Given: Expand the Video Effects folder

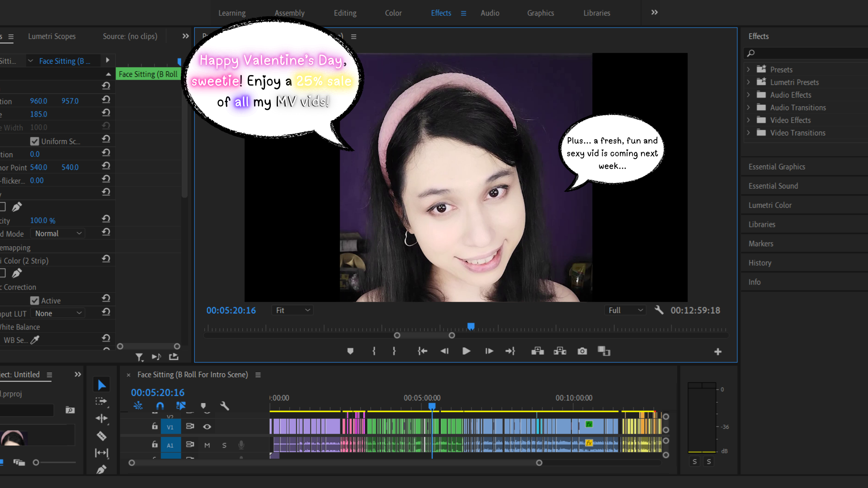Looking at the screenshot, I should [748, 120].
